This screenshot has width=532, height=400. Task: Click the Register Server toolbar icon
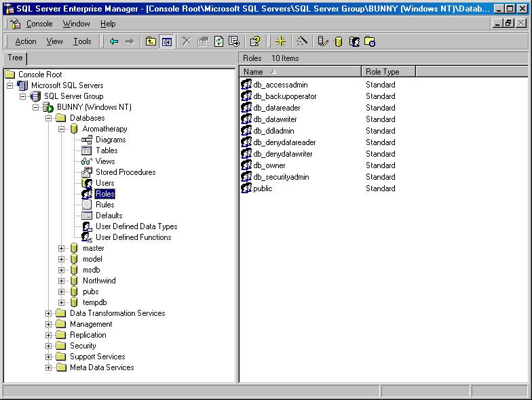[x=323, y=42]
